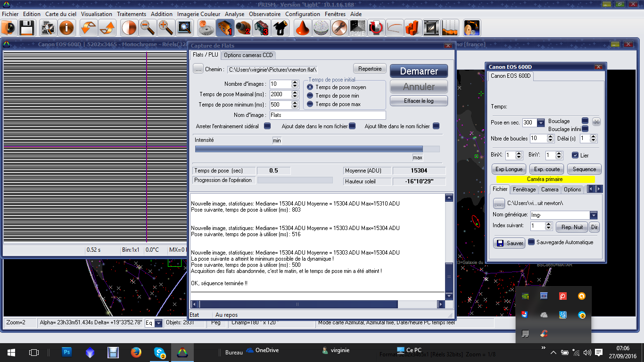Uncheck the 'Lier' binning checkbox
This screenshot has height=362, width=644.
point(575,155)
